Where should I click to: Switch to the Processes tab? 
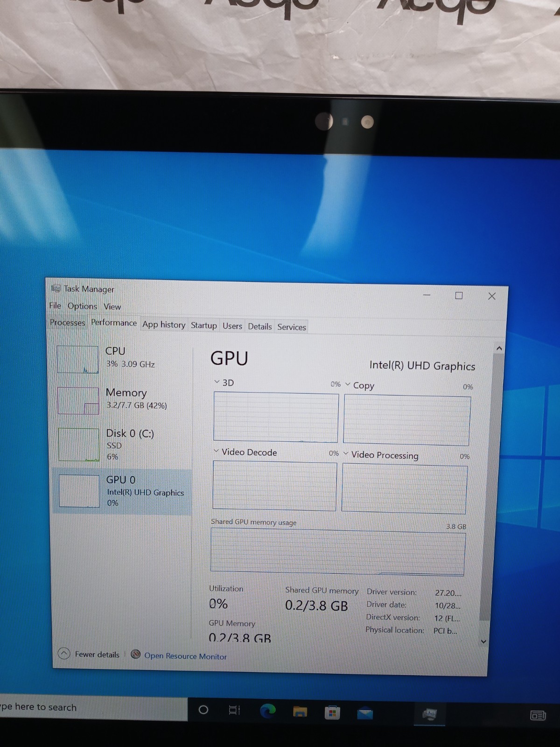68,322
